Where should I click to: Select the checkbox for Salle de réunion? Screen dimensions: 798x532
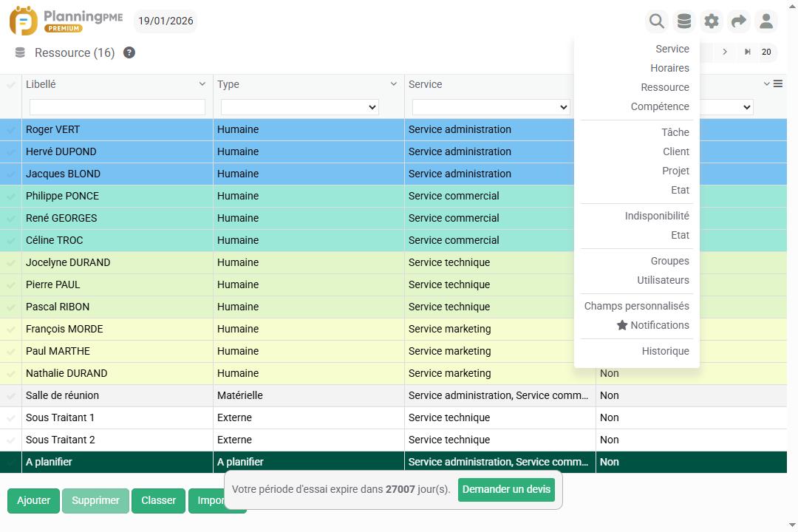coord(10,395)
